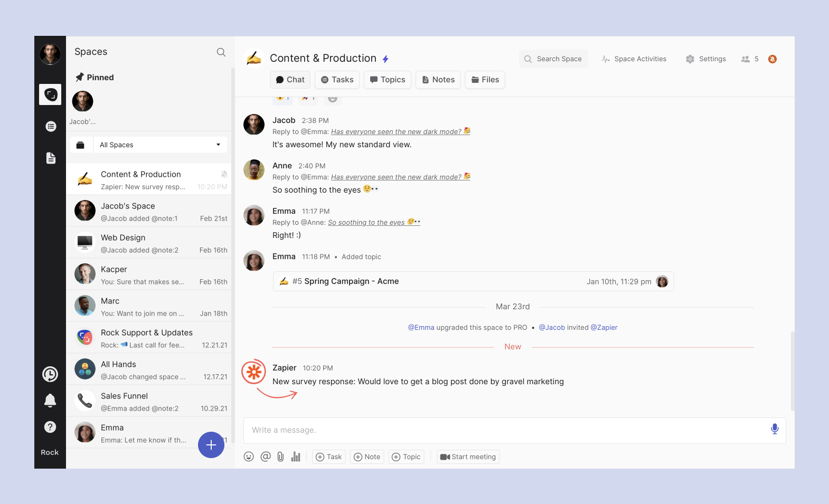Open the notifications bell in left sidebar
This screenshot has width=829, height=504.
pyautogui.click(x=50, y=401)
